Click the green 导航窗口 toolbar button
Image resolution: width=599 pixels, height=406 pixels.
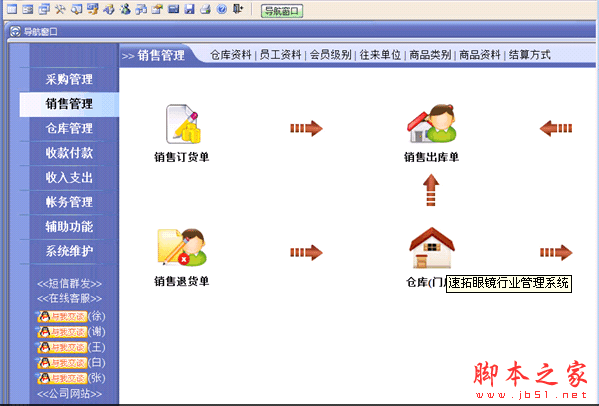coord(282,11)
